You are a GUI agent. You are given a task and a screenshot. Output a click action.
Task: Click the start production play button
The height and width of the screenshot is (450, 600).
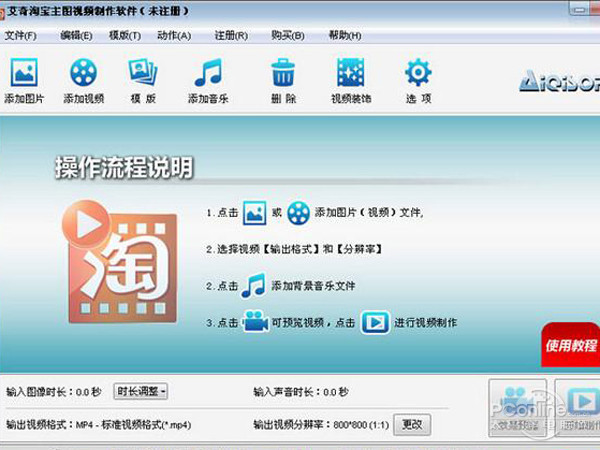coord(578,408)
